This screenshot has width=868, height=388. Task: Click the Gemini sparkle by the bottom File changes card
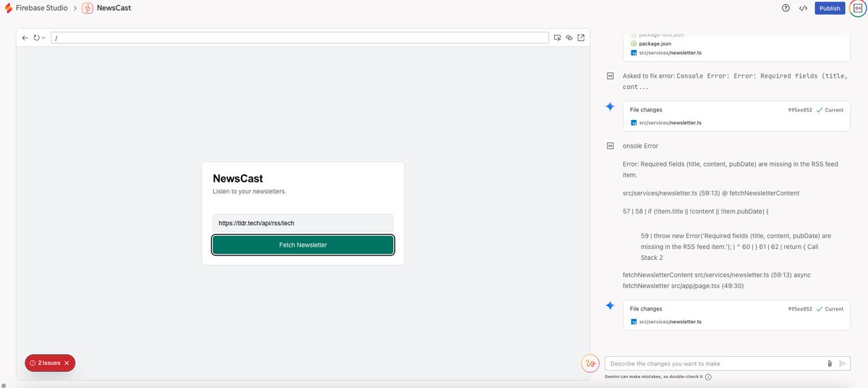[x=610, y=305]
